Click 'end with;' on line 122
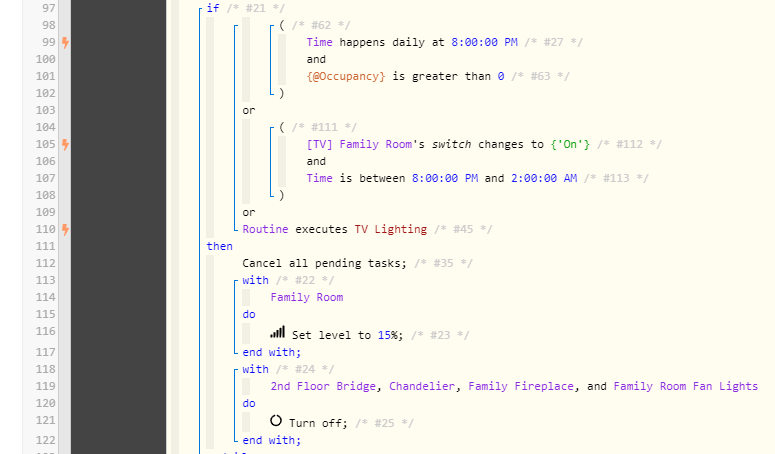Image resolution: width=775 pixels, height=454 pixels. 271,440
